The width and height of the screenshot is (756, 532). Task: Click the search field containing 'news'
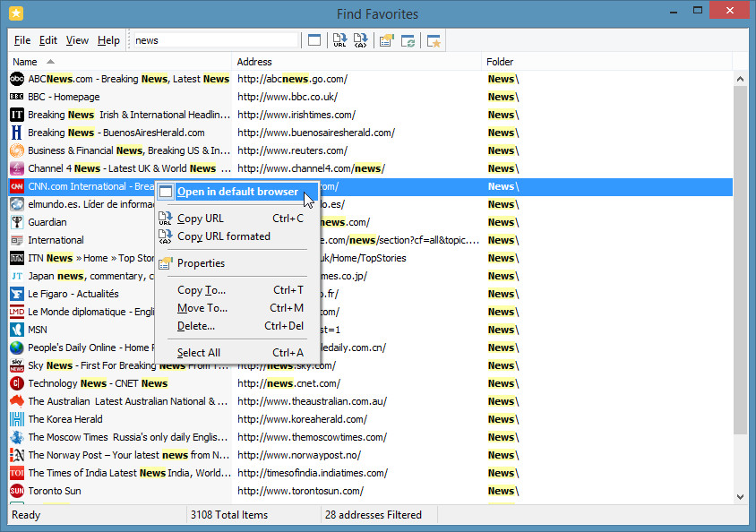(216, 40)
